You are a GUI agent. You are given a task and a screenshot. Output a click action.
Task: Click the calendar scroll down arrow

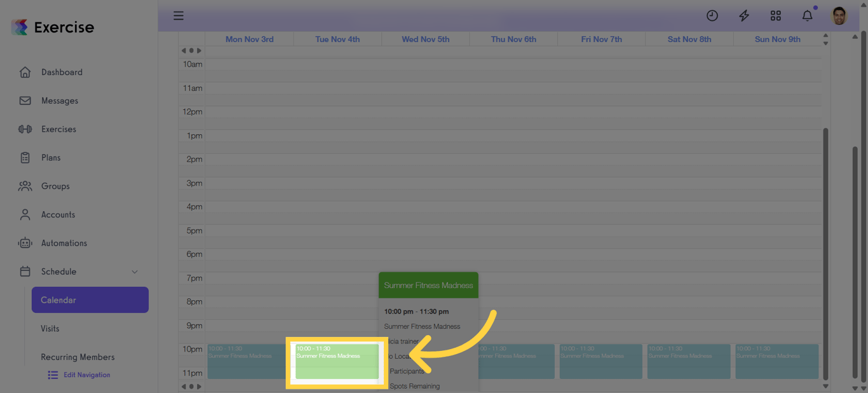(825, 386)
